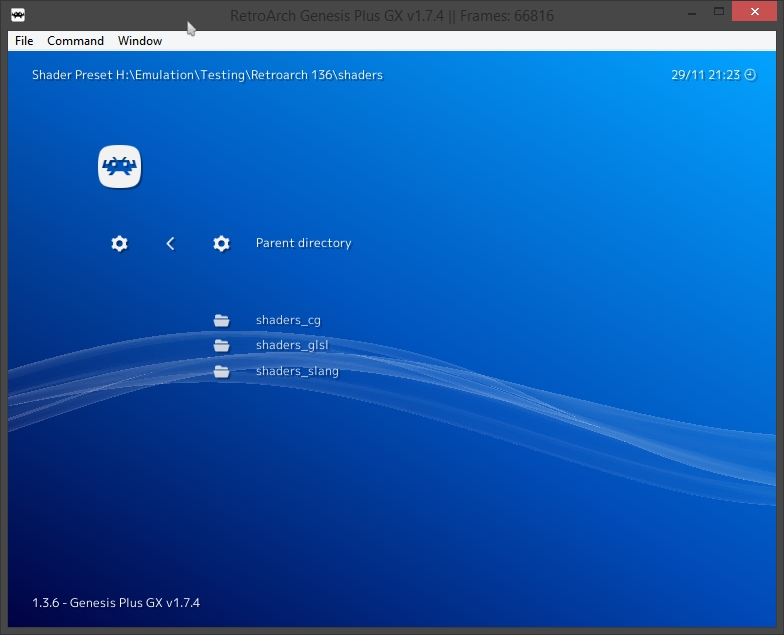
Task: Click the gear icon beside Parent directory
Action: click(222, 244)
